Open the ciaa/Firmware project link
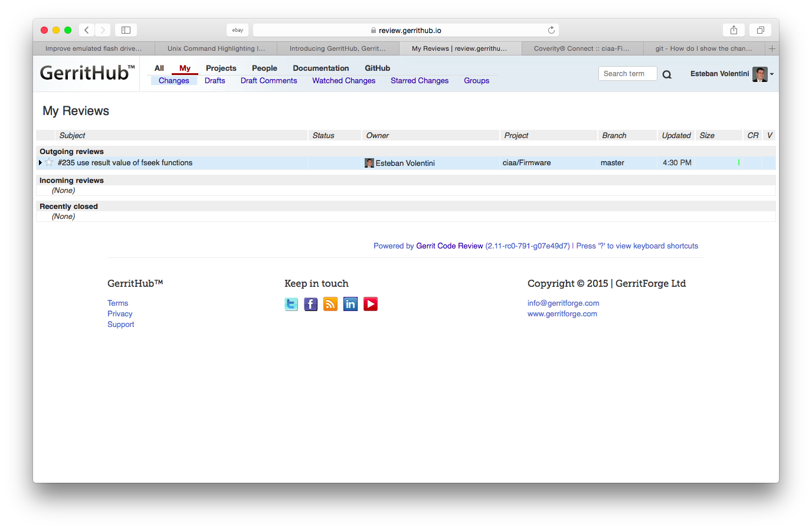Image resolution: width=812 pixels, height=530 pixels. (526, 163)
